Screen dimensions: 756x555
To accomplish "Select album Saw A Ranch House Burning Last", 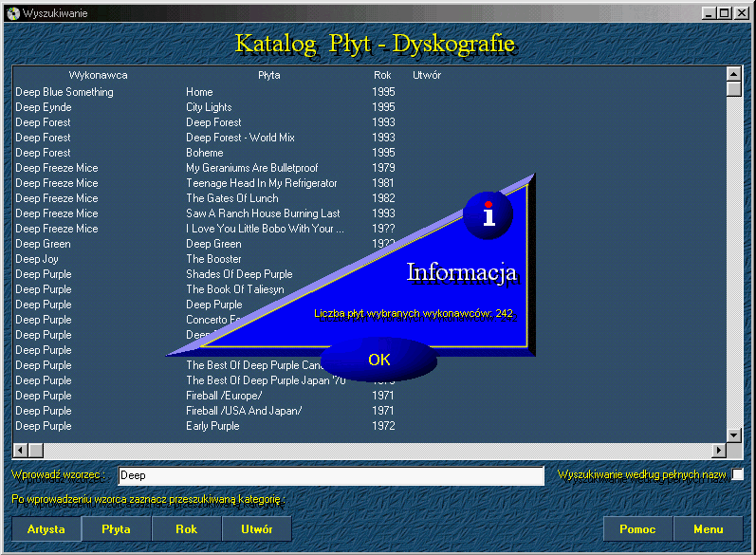I will pyautogui.click(x=263, y=213).
